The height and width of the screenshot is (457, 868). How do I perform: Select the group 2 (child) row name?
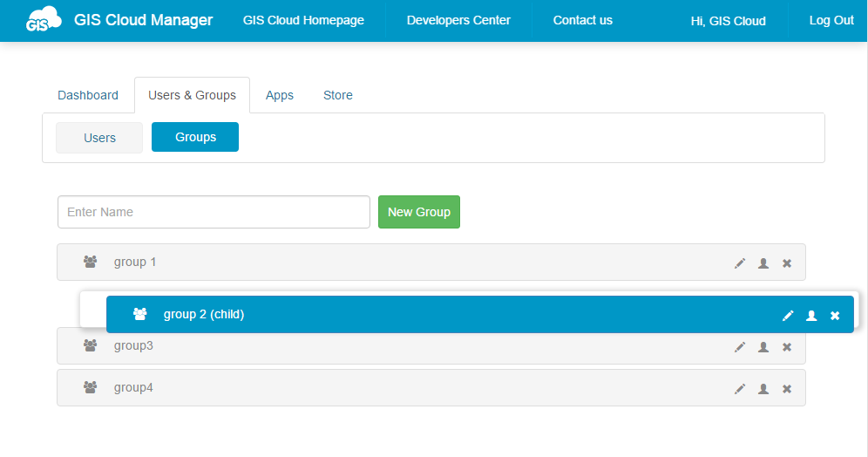click(x=204, y=314)
